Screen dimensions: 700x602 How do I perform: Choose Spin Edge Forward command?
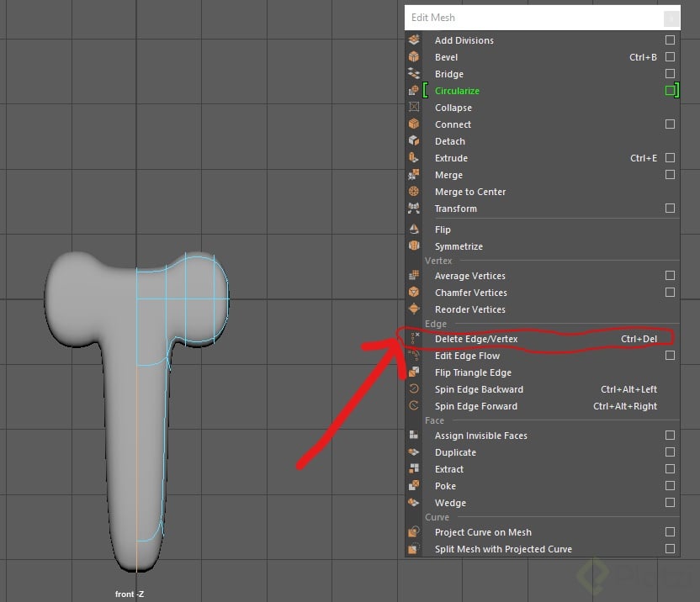[543, 406]
